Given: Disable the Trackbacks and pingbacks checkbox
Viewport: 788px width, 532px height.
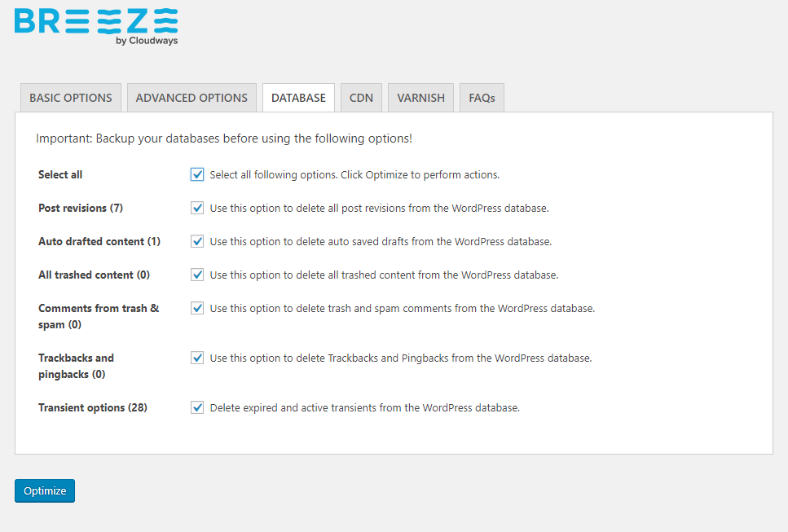Looking at the screenshot, I should [197, 358].
